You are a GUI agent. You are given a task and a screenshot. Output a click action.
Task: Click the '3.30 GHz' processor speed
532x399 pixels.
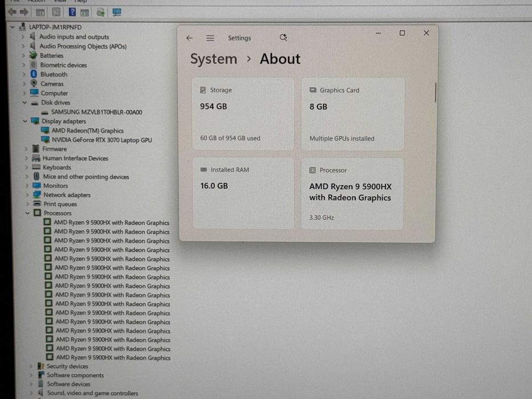(x=321, y=218)
